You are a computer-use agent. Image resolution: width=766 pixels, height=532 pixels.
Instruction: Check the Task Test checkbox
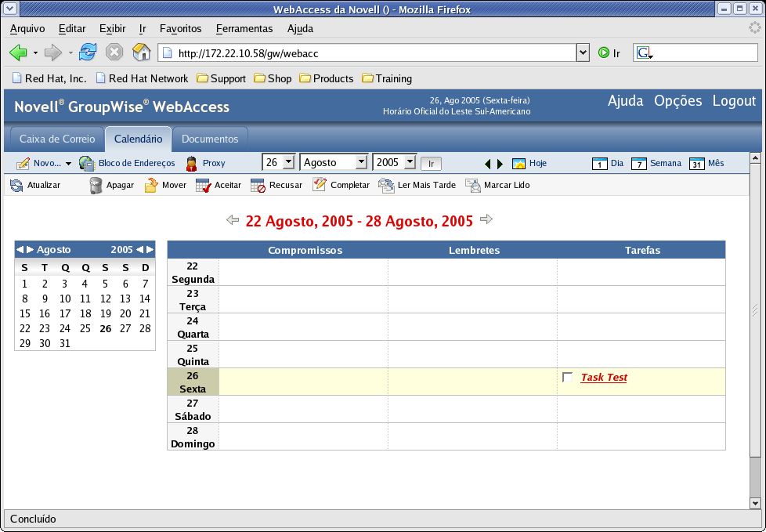pyautogui.click(x=567, y=377)
